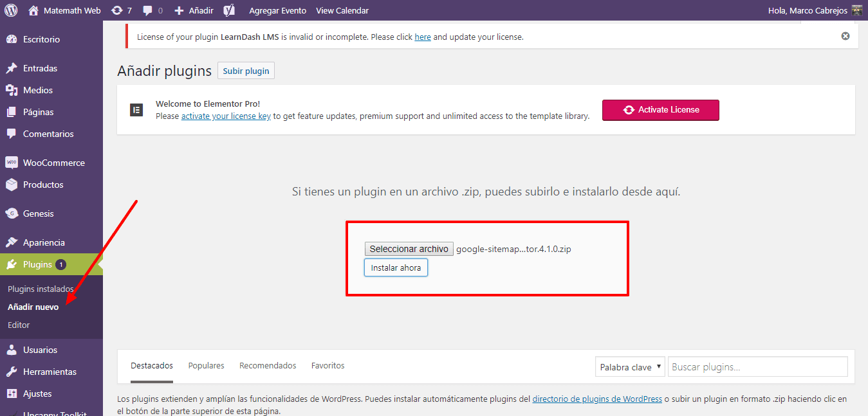Viewport: 868px width, 416px height.
Task: Click Instalar ahora button
Action: pyautogui.click(x=396, y=267)
